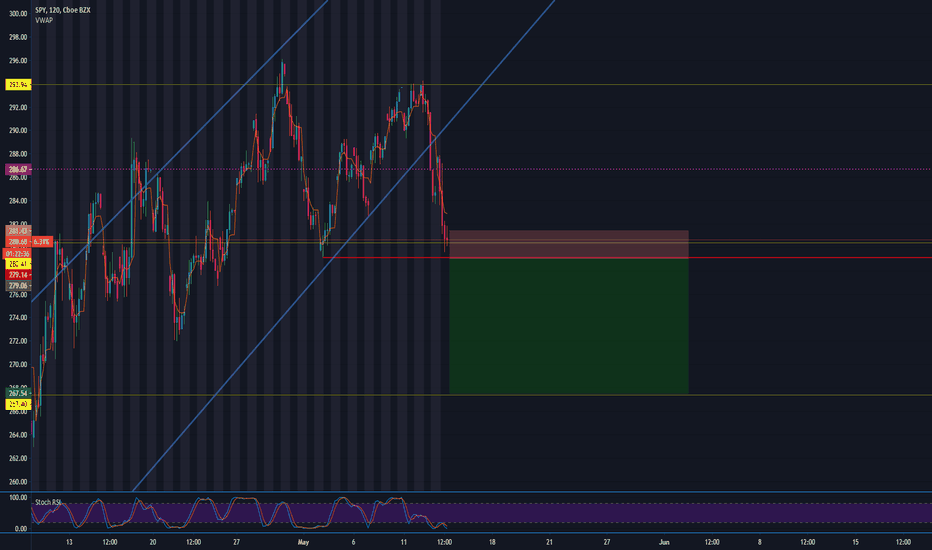Click the 15 date label on time axis
The image size is (932, 550).
coord(855,542)
